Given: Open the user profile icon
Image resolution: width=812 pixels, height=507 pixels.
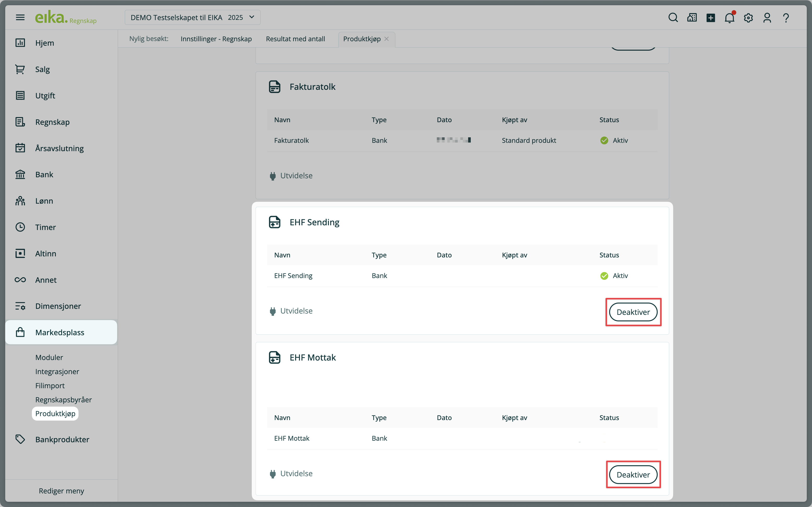Looking at the screenshot, I should pos(767,18).
